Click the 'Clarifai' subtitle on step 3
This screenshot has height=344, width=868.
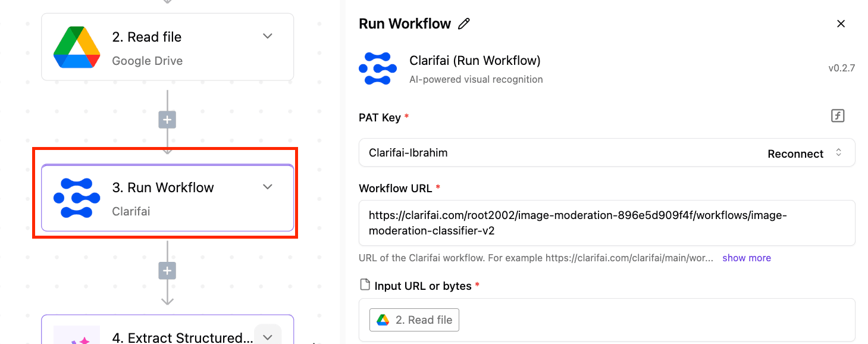coord(131,211)
